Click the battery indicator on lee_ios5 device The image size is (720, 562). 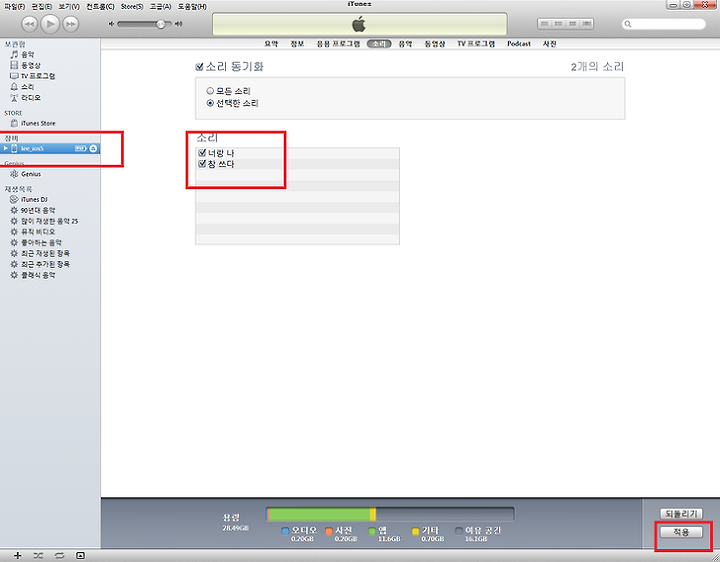click(80, 148)
